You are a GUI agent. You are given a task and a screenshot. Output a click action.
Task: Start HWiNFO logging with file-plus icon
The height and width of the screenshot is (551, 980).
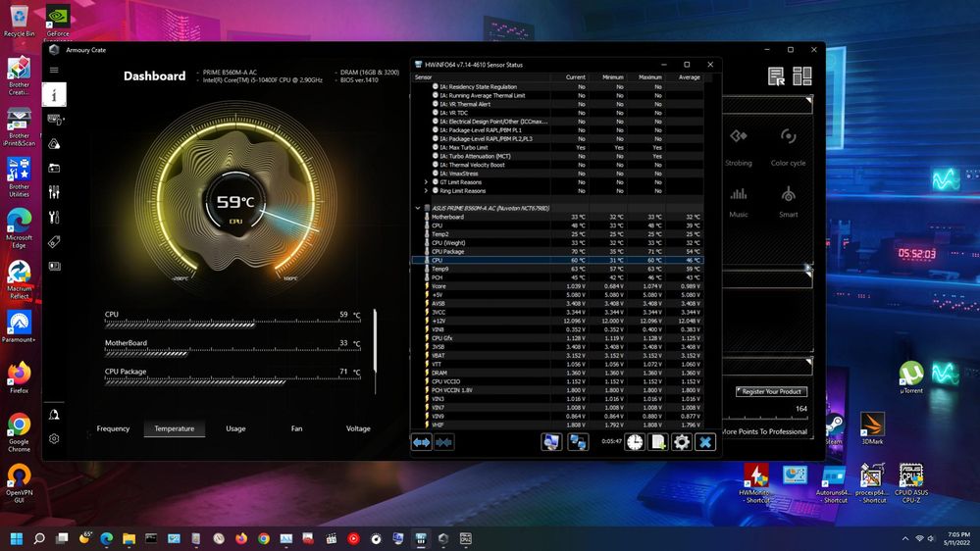point(658,441)
